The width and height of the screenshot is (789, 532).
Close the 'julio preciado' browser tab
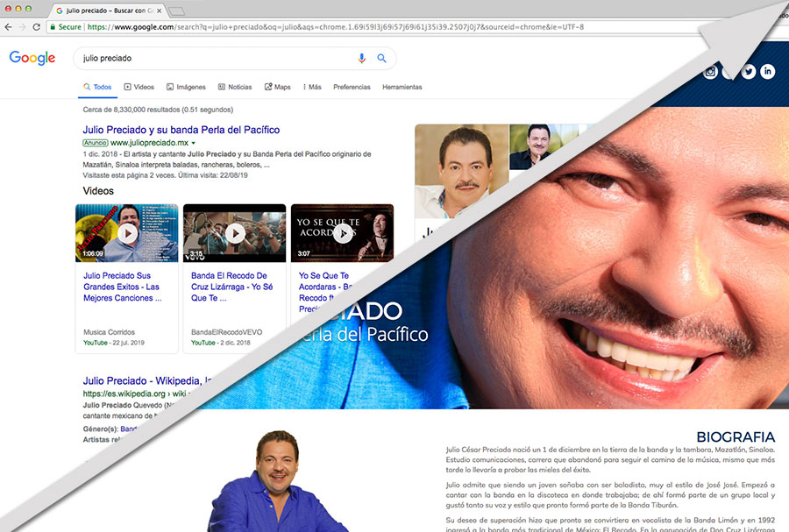coord(159,11)
